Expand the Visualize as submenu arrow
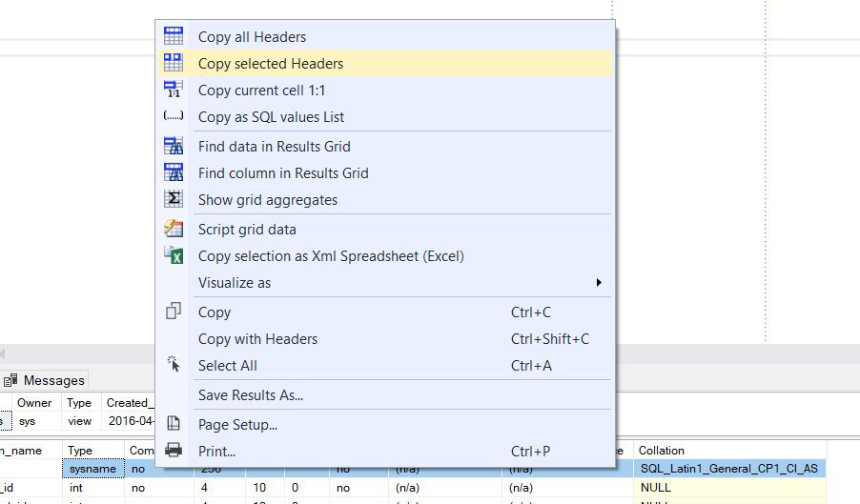 tap(599, 283)
